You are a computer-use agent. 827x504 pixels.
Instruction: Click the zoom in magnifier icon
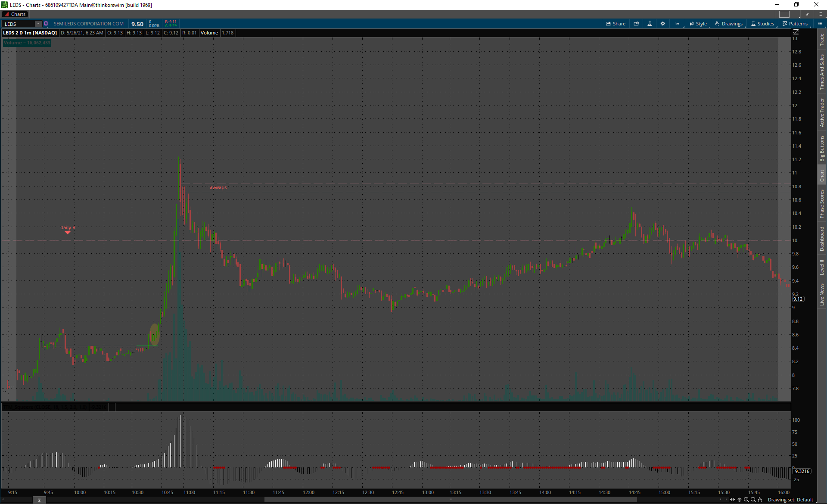pyautogui.click(x=746, y=500)
